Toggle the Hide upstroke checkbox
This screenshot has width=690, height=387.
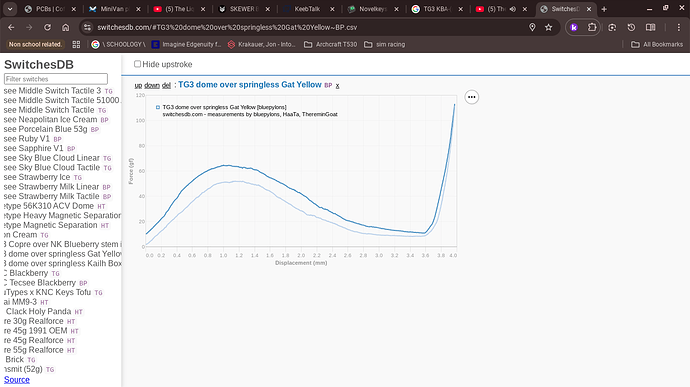(x=137, y=64)
